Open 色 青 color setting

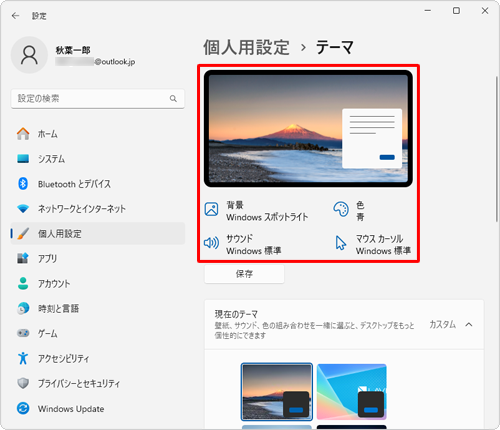[x=349, y=211]
